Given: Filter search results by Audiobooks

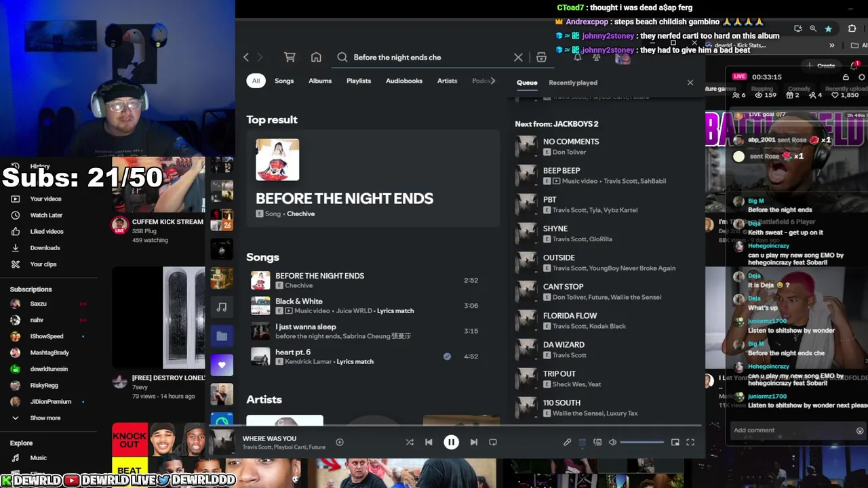Looking at the screenshot, I should point(404,81).
